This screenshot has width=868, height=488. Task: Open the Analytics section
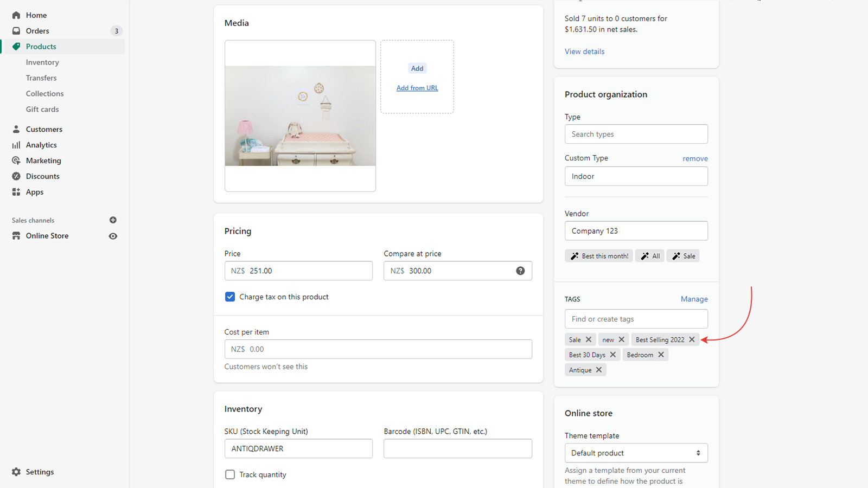[41, 145]
